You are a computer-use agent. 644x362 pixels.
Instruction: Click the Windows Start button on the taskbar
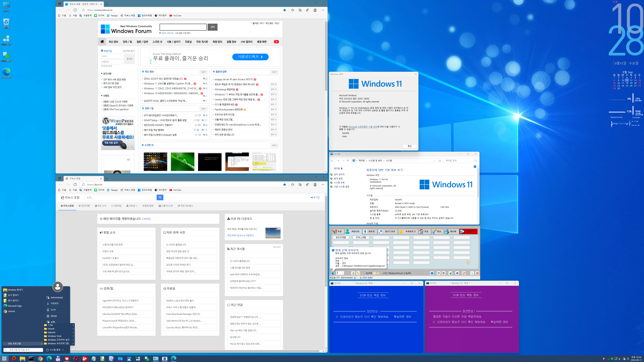coord(4,359)
